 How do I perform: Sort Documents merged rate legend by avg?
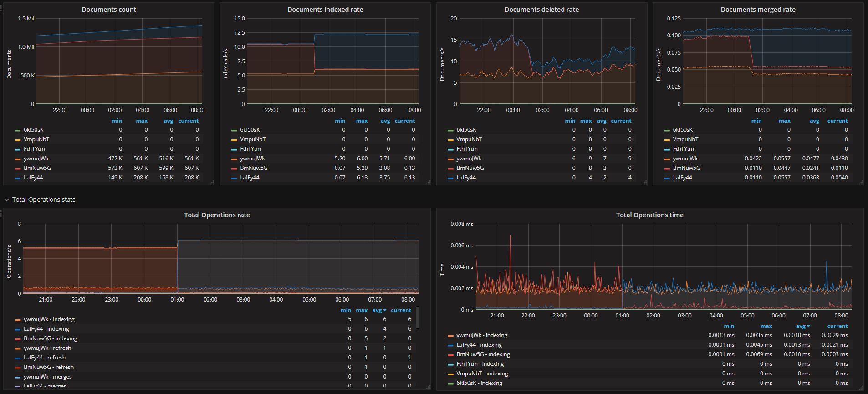click(x=814, y=121)
